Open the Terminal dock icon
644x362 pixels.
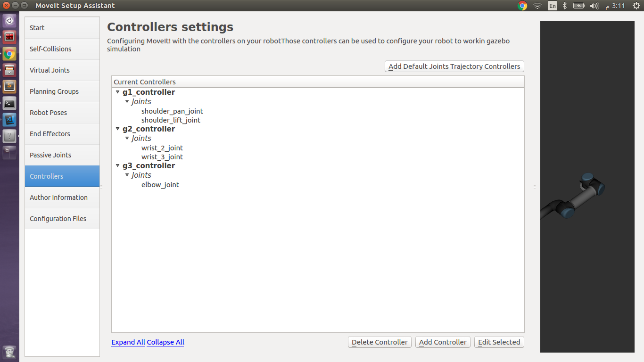click(x=9, y=103)
